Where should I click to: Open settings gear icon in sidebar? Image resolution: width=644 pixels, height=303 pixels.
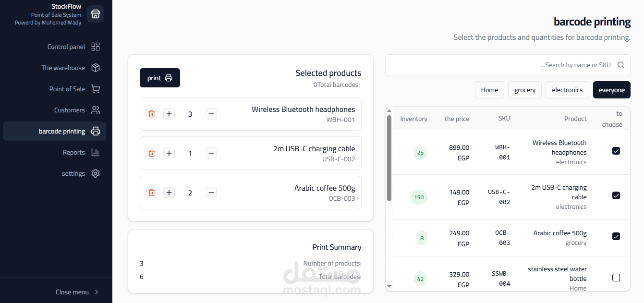click(96, 173)
